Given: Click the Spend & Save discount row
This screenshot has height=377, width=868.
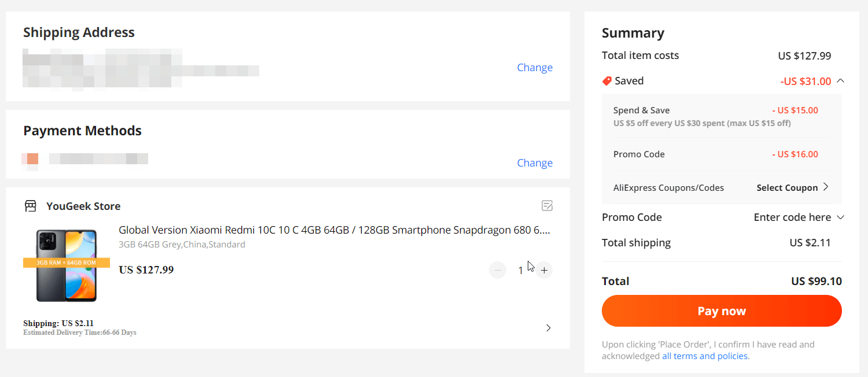Looking at the screenshot, I should (715, 116).
